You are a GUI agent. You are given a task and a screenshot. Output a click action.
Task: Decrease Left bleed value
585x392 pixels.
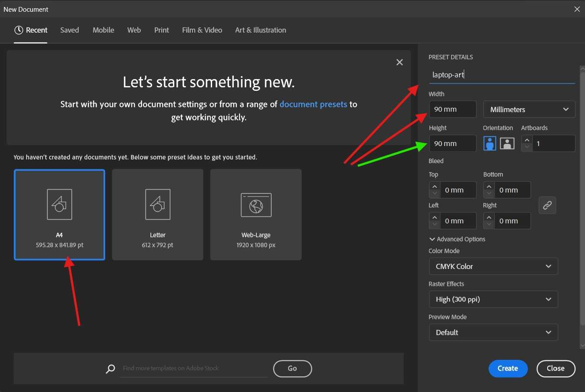pos(435,225)
